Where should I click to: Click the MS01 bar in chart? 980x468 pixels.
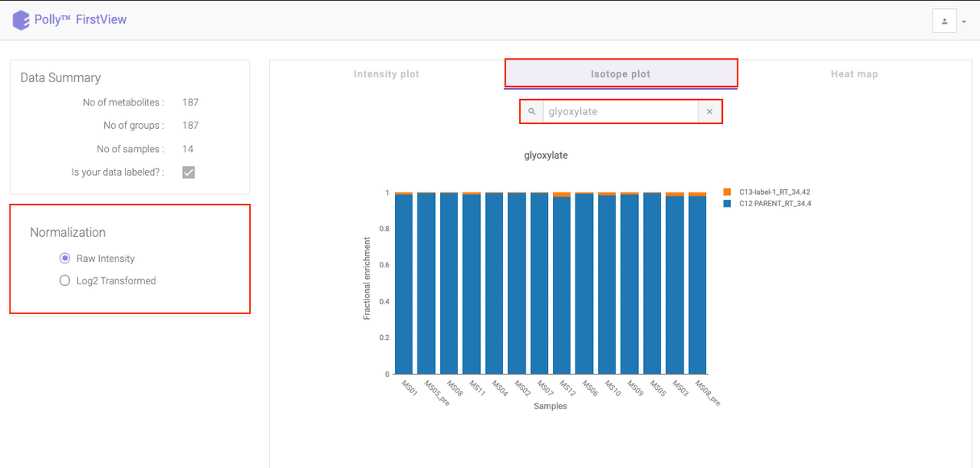pyautogui.click(x=404, y=284)
